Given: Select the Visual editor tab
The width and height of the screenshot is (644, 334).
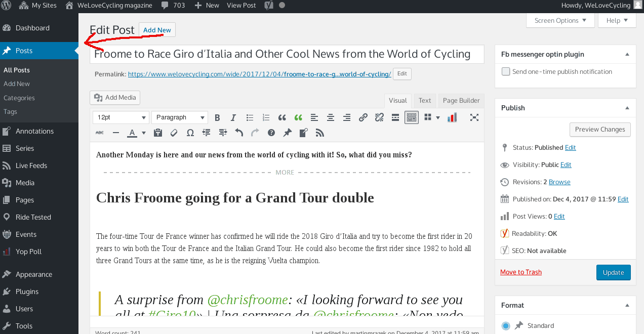Looking at the screenshot, I should click(398, 100).
